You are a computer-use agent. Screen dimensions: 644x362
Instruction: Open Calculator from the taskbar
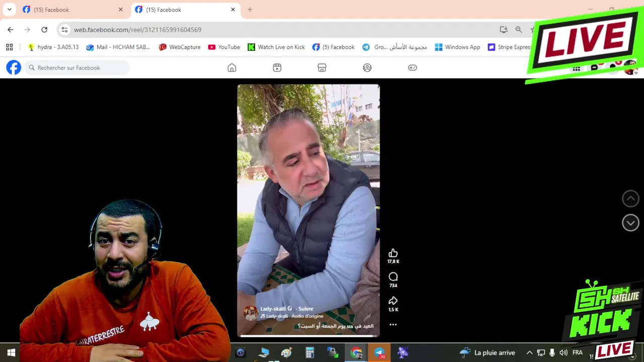click(309, 353)
